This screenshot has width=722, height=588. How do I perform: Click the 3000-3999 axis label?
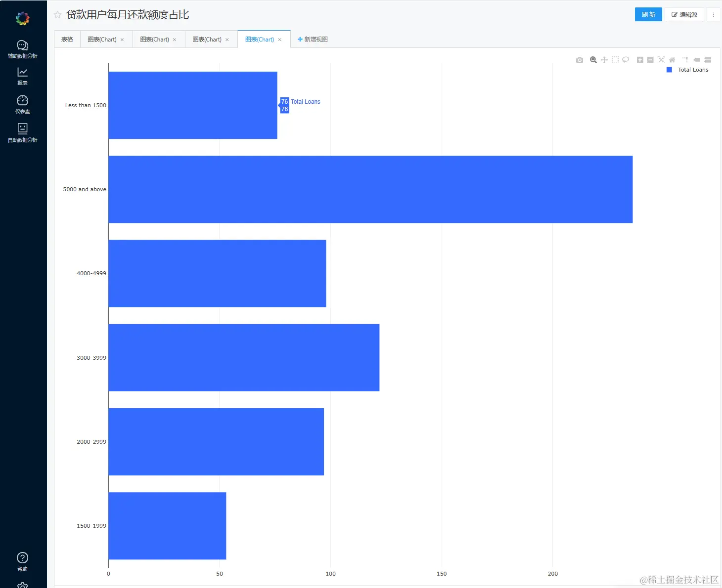[x=91, y=358]
